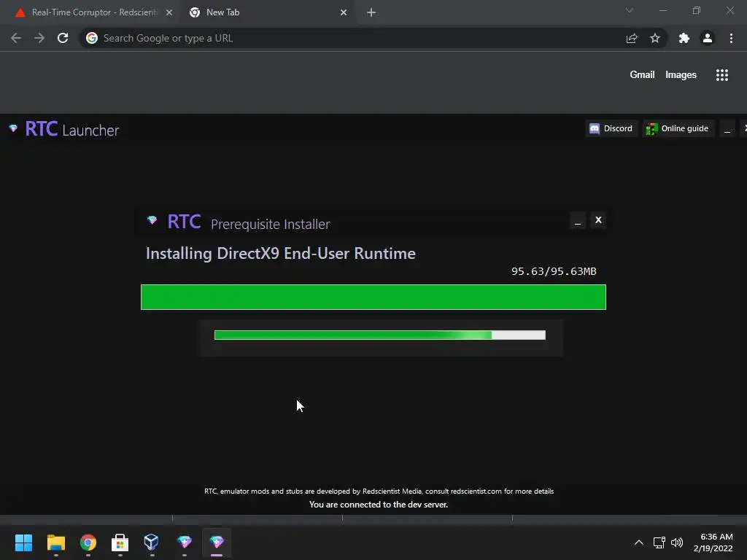Close the Prerequisite Installer dialog
Screen dimensions: 747x560
tap(598, 220)
